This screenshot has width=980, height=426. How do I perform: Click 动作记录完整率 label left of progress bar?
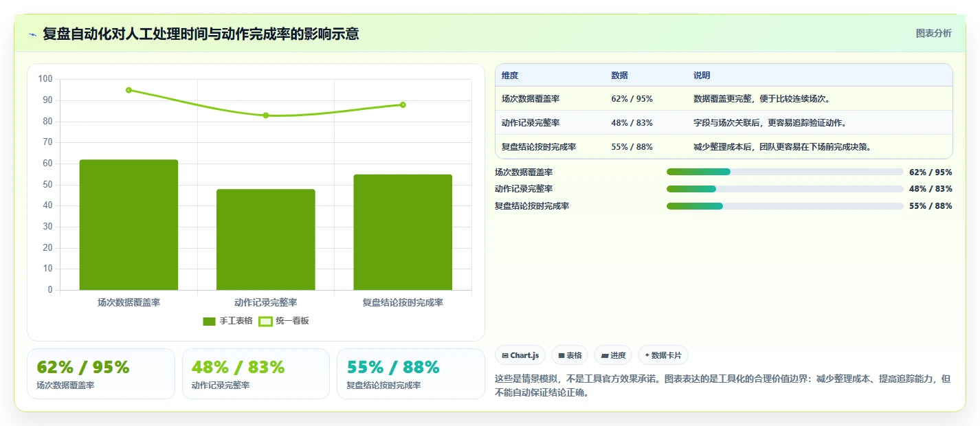(524, 189)
